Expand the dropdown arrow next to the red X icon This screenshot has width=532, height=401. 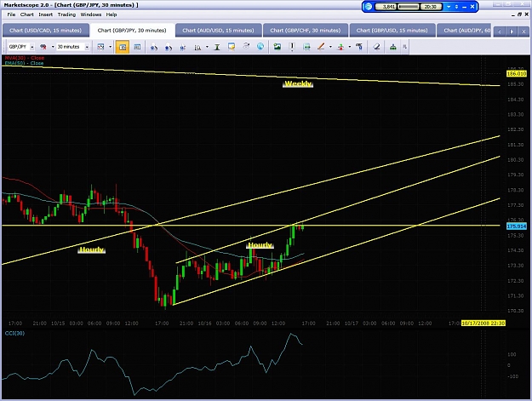coord(53,47)
